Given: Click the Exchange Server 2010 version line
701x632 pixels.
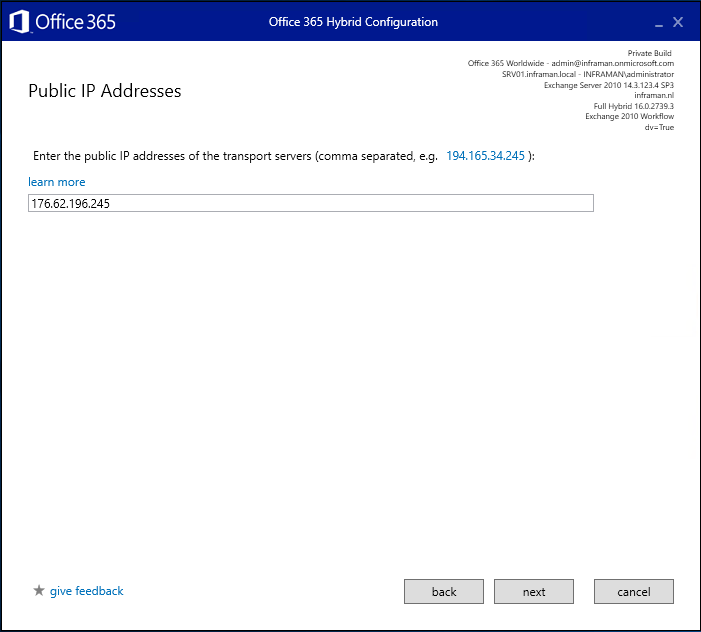Looking at the screenshot, I should [x=608, y=85].
